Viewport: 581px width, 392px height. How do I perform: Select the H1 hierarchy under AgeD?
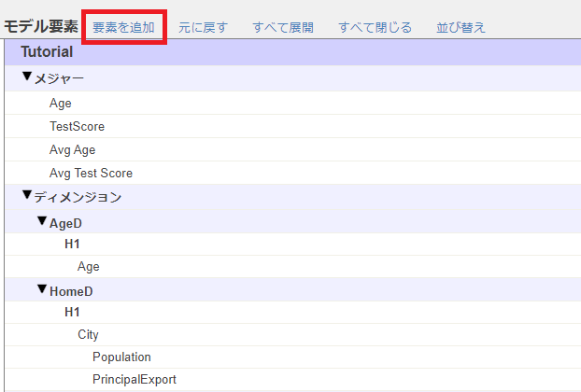pos(72,244)
